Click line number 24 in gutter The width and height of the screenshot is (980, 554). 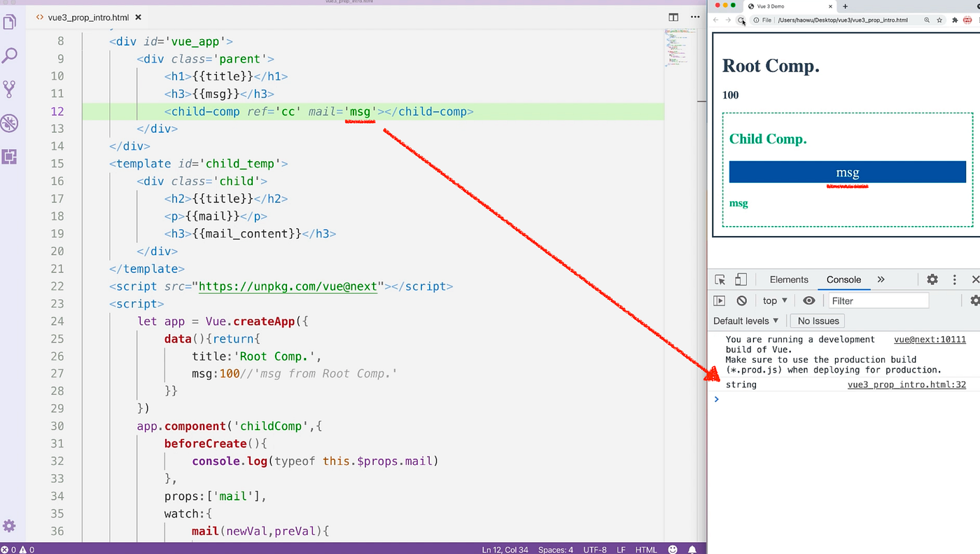(x=57, y=321)
